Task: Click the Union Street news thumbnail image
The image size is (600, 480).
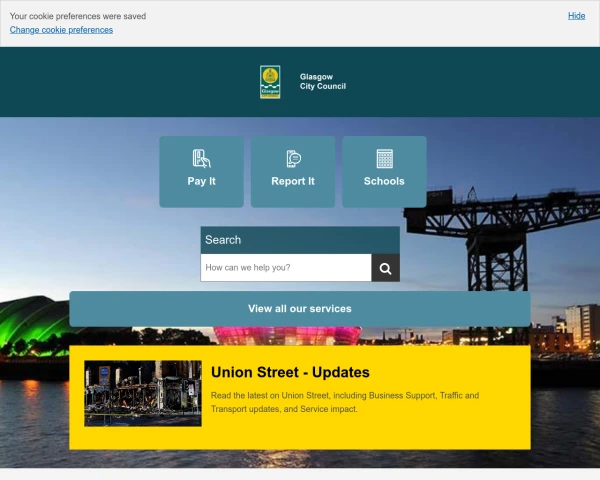Action: coord(143,393)
